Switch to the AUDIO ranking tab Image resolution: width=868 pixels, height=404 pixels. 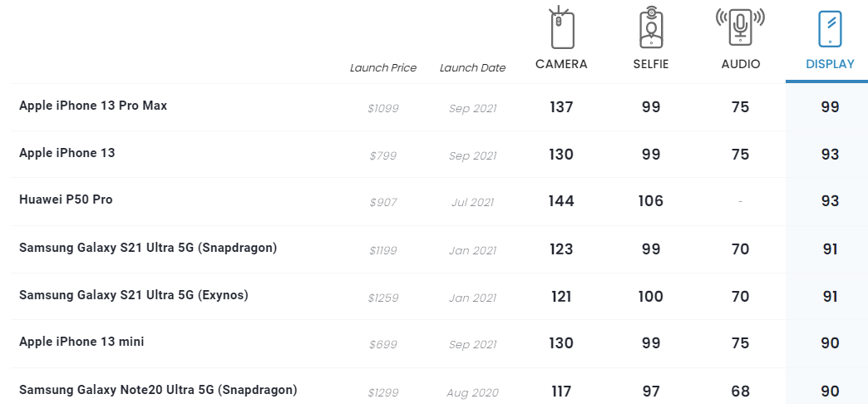pyautogui.click(x=740, y=64)
